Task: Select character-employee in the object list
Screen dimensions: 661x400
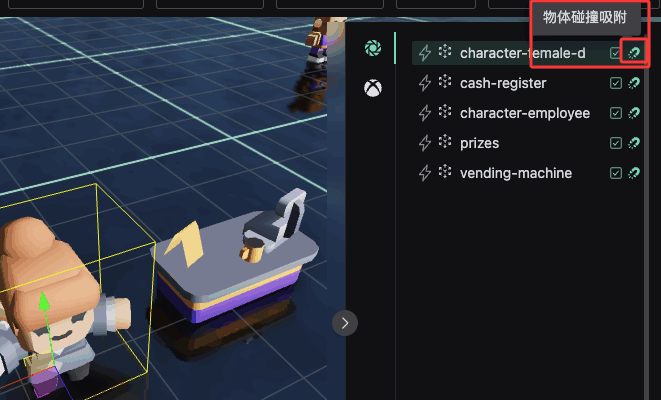Action: click(x=524, y=113)
